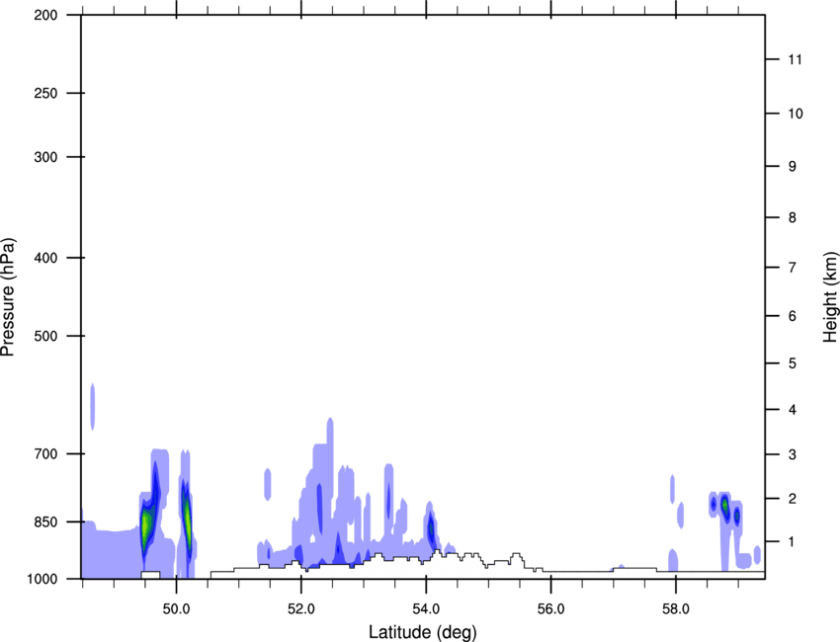Click the 58.0 latitude tick label
840x642 pixels.
(676, 609)
